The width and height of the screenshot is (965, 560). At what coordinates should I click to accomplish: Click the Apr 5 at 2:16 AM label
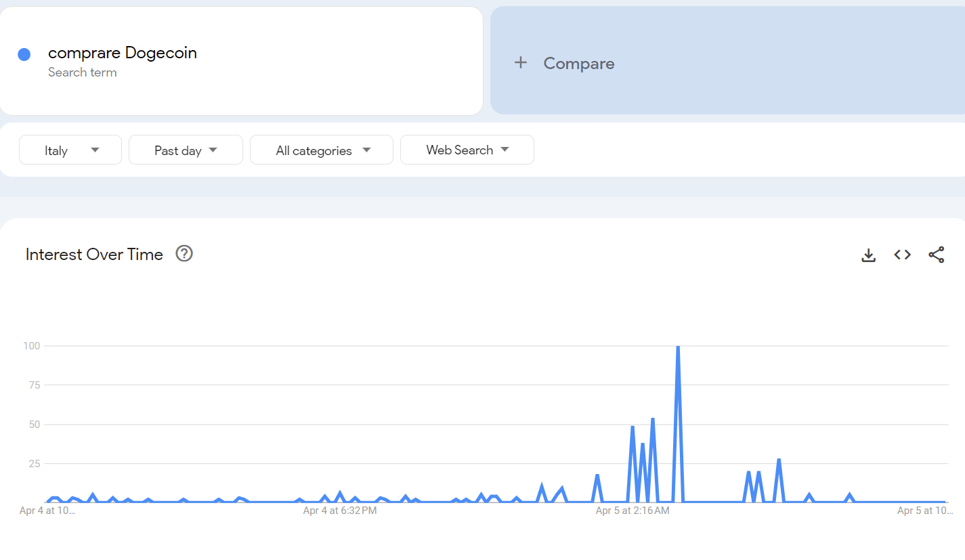pos(632,511)
